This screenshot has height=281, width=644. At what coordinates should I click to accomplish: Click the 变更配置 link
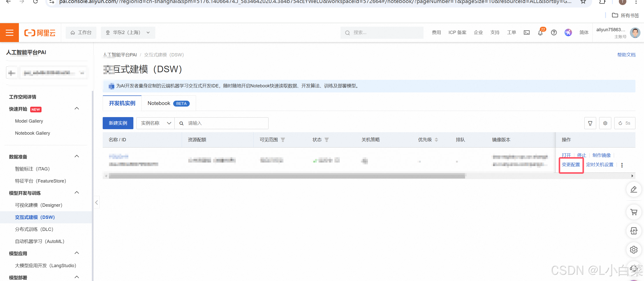click(x=571, y=165)
